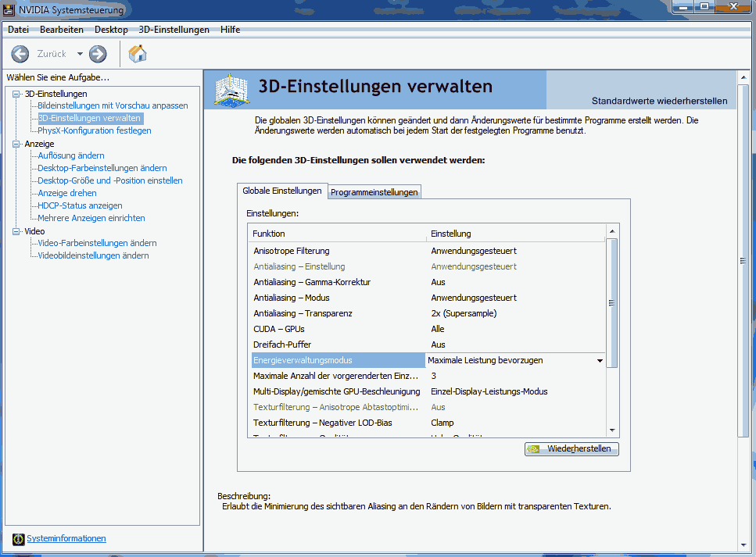The image size is (756, 557).
Task: Click the Einzel-Display-Leistungs-Modus value
Action: pos(489,391)
